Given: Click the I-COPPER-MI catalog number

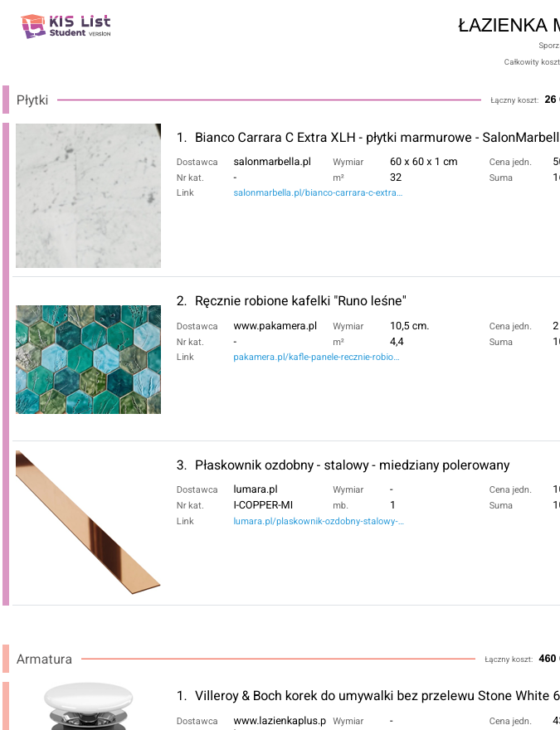Looking at the screenshot, I should pyautogui.click(x=263, y=505).
